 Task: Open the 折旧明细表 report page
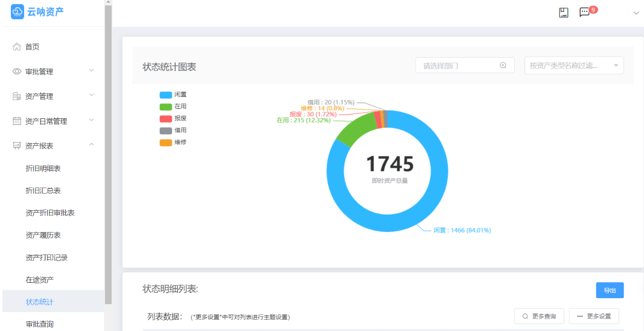(43, 168)
